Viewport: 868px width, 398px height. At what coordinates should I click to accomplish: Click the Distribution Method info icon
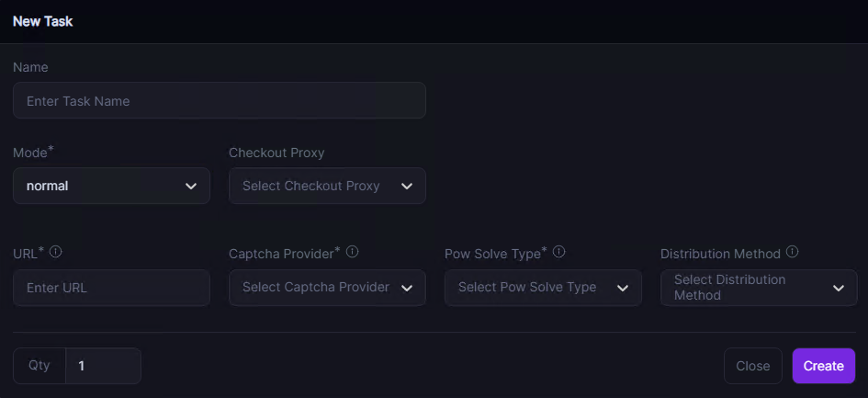[793, 252]
